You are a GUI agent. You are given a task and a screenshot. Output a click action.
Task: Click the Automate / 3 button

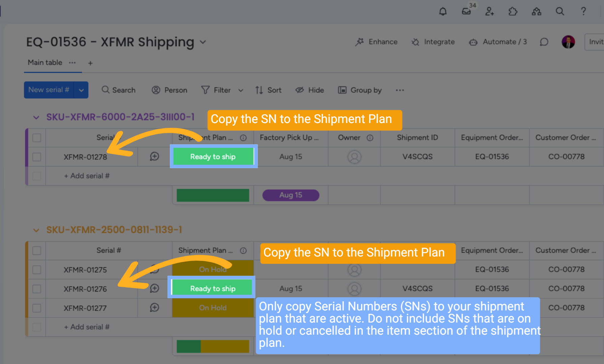(x=498, y=42)
